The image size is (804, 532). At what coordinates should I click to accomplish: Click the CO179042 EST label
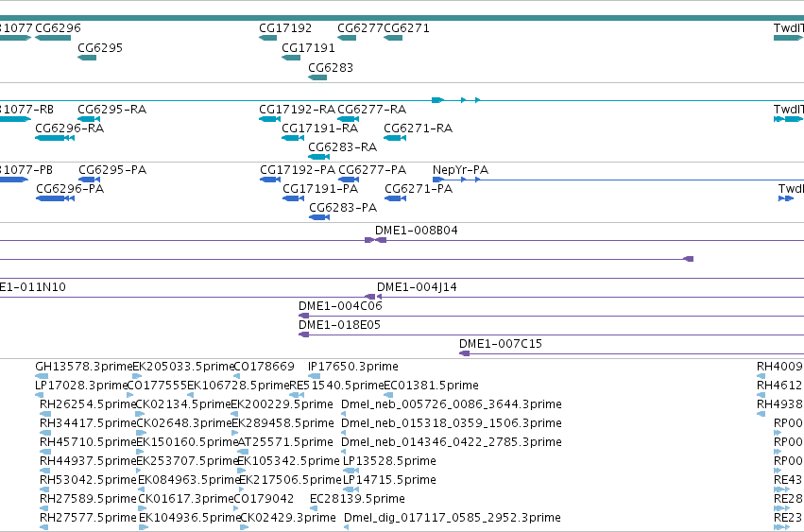(264, 499)
